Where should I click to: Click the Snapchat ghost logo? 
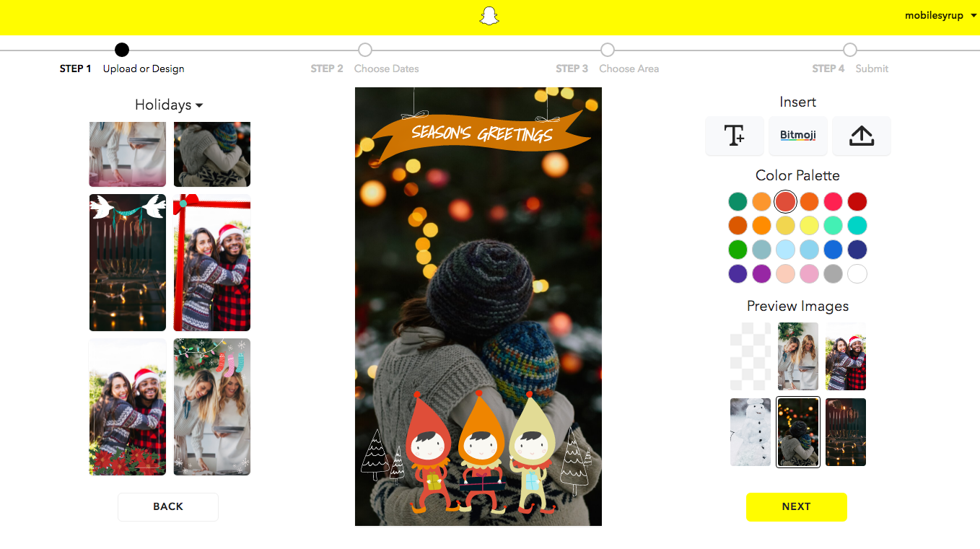[489, 17]
